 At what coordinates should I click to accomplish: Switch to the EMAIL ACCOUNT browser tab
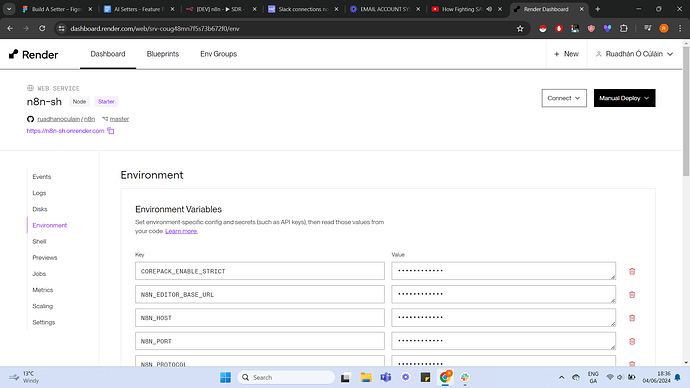(385, 9)
